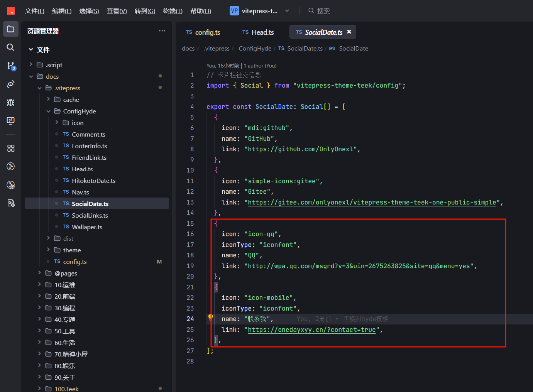Open the 选择(S) menu

click(x=89, y=11)
